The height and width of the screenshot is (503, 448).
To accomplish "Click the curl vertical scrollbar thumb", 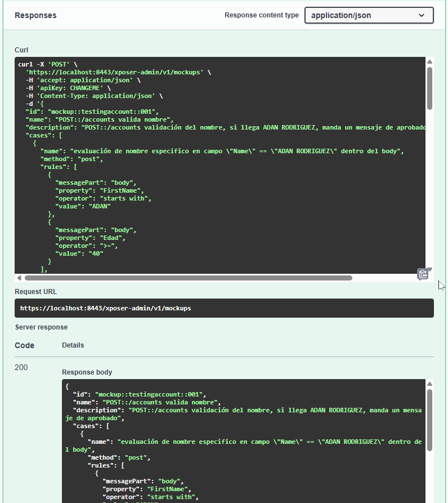I will 429,87.
